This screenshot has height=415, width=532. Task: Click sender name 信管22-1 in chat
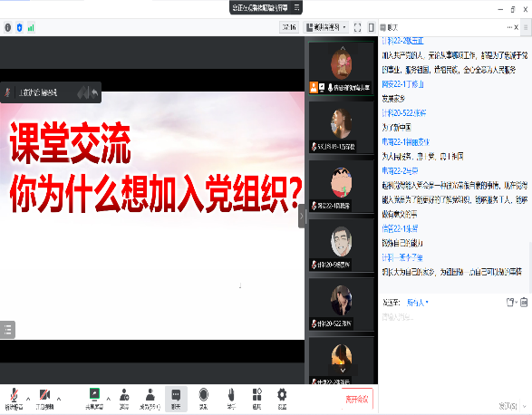coord(400,228)
